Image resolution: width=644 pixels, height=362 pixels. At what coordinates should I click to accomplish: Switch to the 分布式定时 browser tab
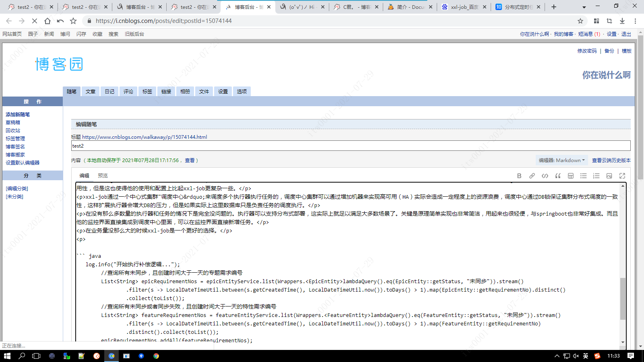(x=518, y=7)
